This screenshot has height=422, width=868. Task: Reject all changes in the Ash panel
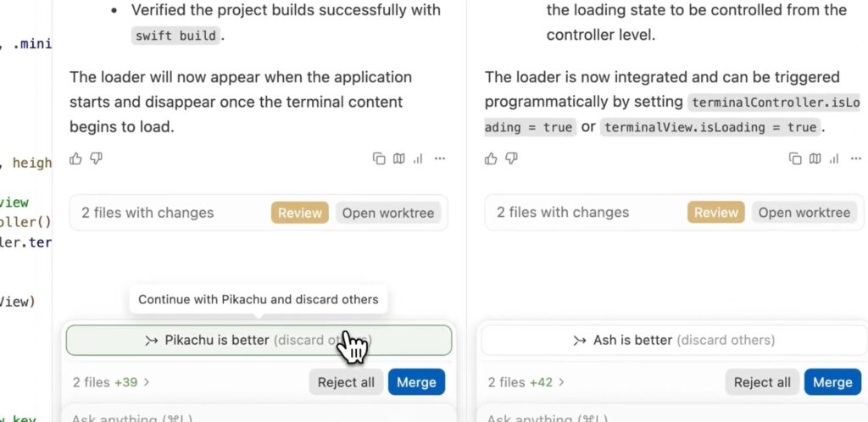tap(762, 382)
